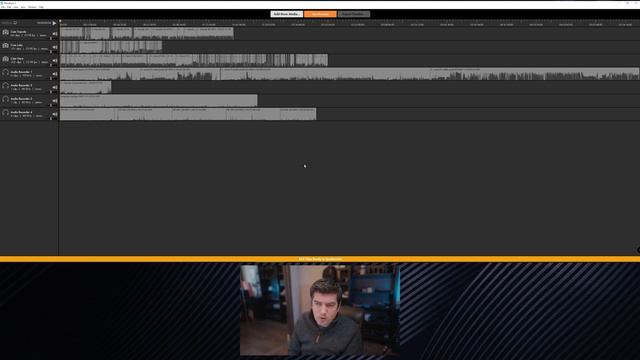This screenshot has height=360, width=640.
Task: Mute the second camera track's speaker
Action: (x=55, y=47)
